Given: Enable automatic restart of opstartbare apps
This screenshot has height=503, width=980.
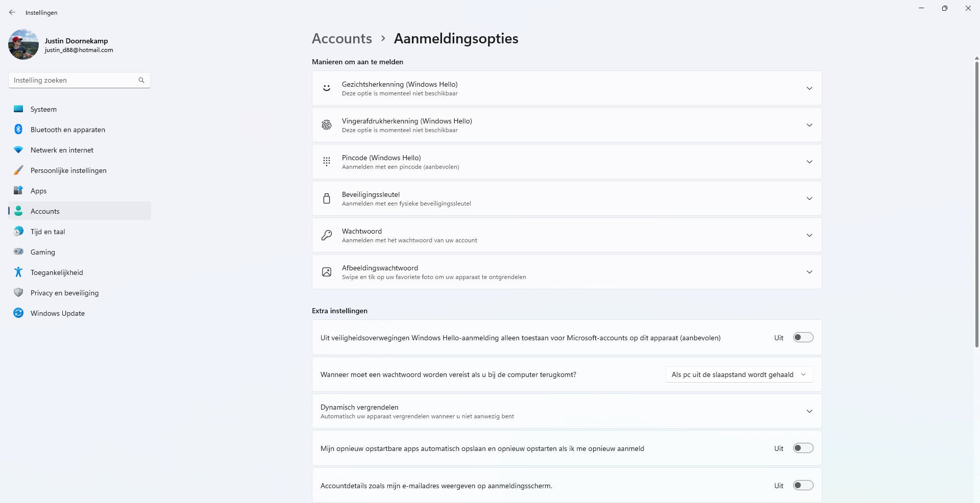Looking at the screenshot, I should (x=803, y=448).
